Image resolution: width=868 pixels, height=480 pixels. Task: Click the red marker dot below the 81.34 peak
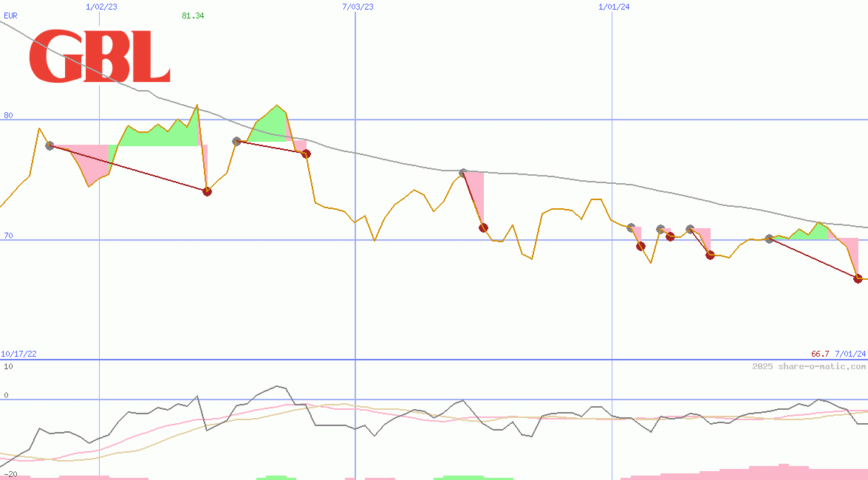pyautogui.click(x=208, y=191)
